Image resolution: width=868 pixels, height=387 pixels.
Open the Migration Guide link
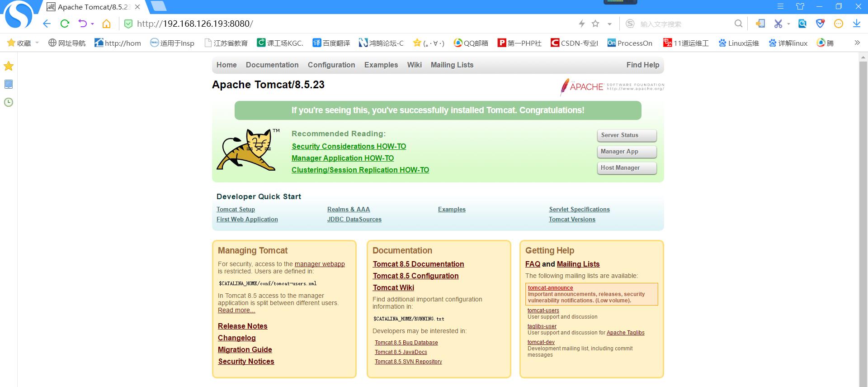245,349
